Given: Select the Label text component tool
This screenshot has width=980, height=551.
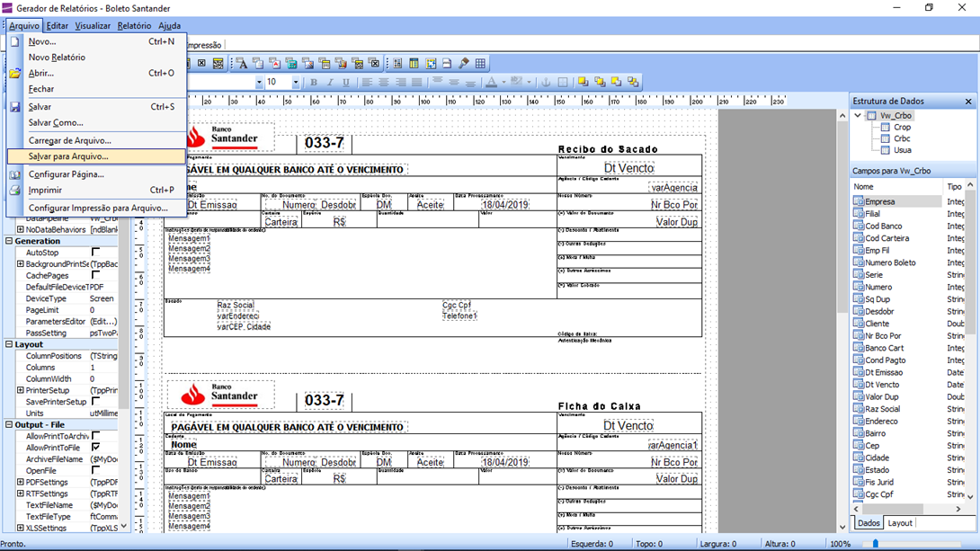Looking at the screenshot, I should [242, 64].
